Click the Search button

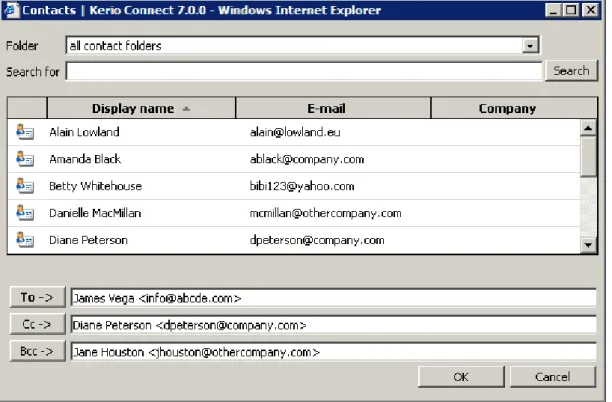tap(571, 71)
